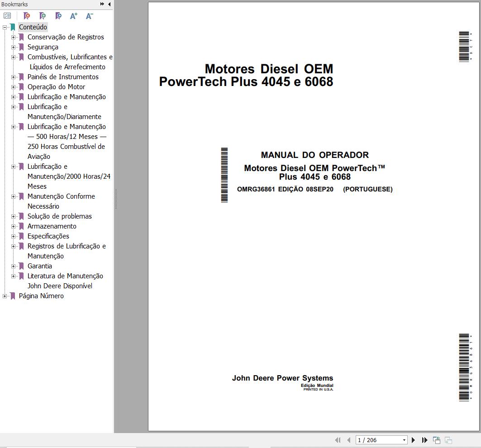The height and width of the screenshot is (448, 481).
Task: Click Página Número purple bookmark icon
Action: click(x=13, y=296)
